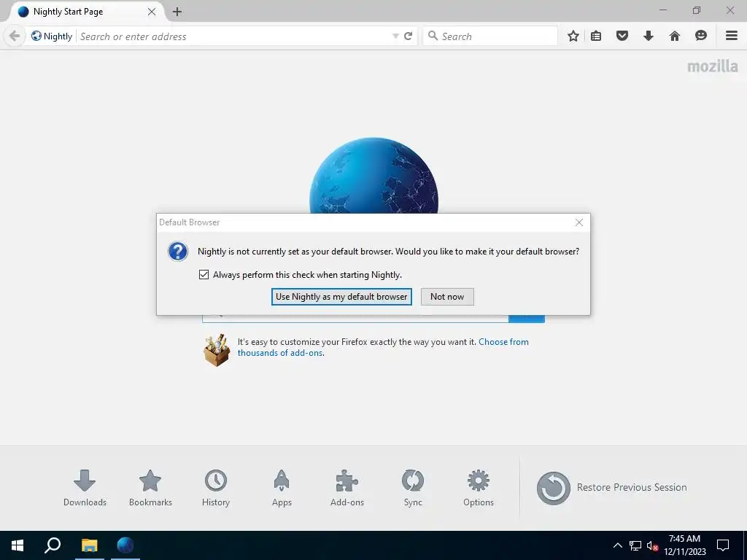This screenshot has height=560, width=747.
Task: Open Sync from the start page launcher
Action: pos(413,488)
